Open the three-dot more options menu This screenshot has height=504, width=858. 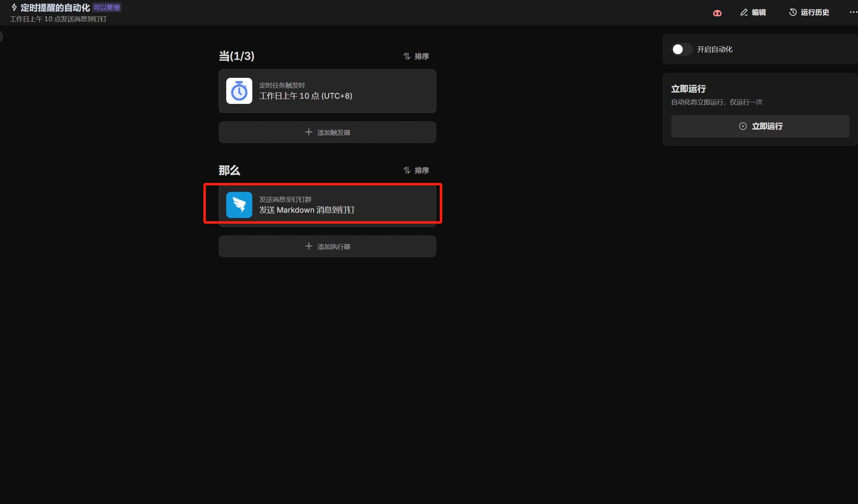[853, 12]
